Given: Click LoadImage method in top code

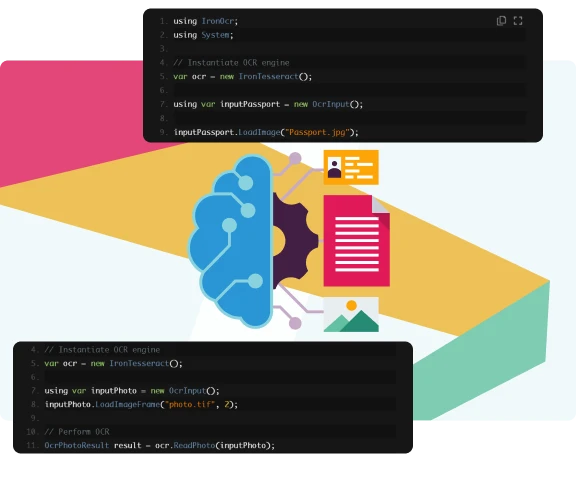Looking at the screenshot, I should coord(259,132).
